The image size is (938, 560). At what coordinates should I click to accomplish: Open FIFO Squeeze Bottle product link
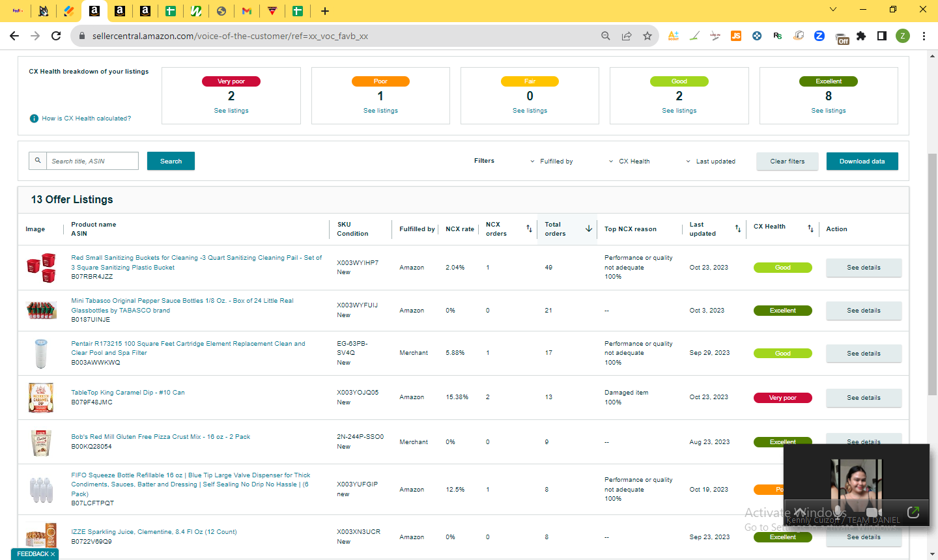pos(191,484)
